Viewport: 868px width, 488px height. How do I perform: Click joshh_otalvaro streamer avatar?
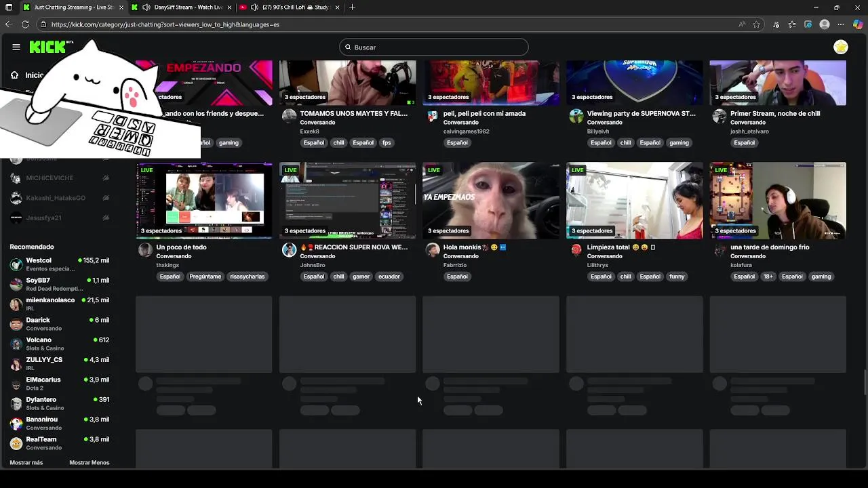coord(719,116)
